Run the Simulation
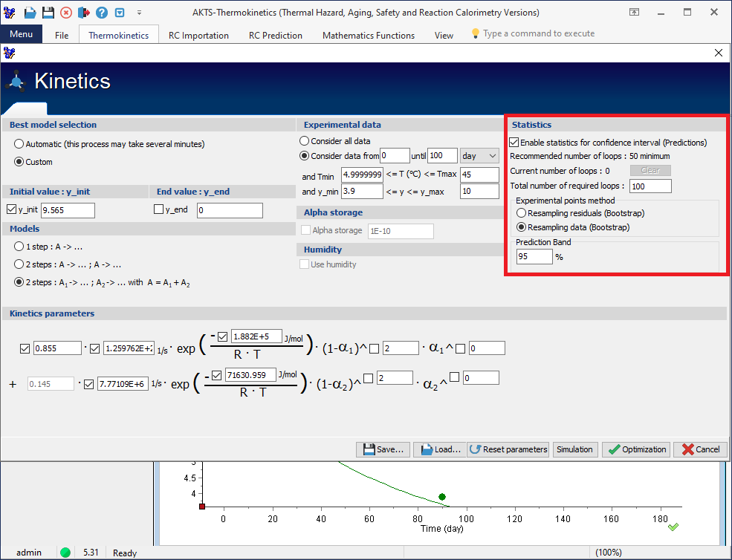Image resolution: width=732 pixels, height=560 pixels. 575,449
